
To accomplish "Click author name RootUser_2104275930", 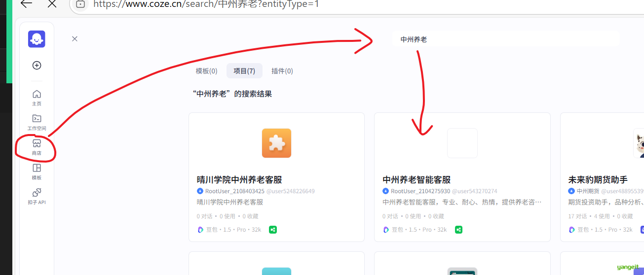I will tap(420, 191).
